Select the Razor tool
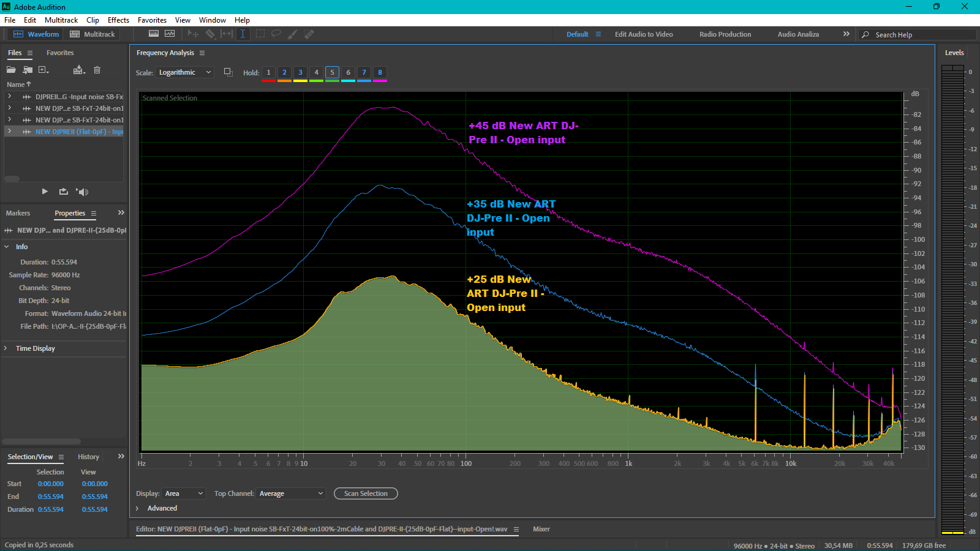Viewport: 980px width, 551px height. (210, 34)
